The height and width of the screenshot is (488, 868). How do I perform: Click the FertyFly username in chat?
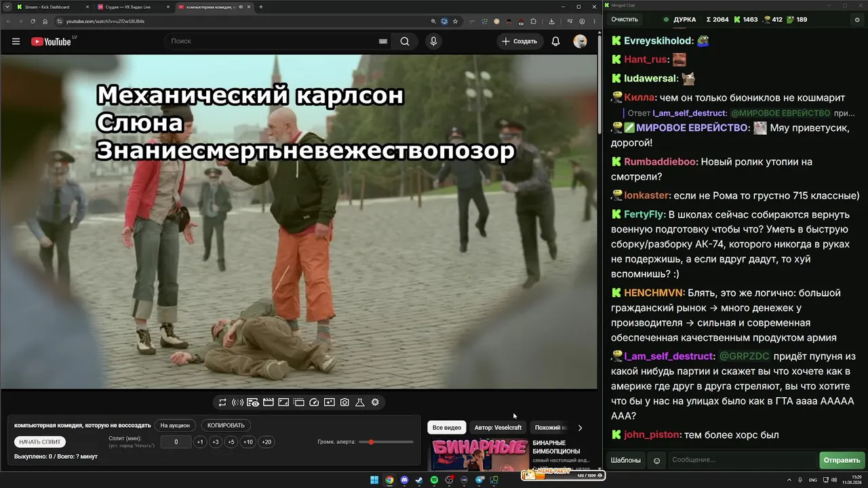point(645,215)
